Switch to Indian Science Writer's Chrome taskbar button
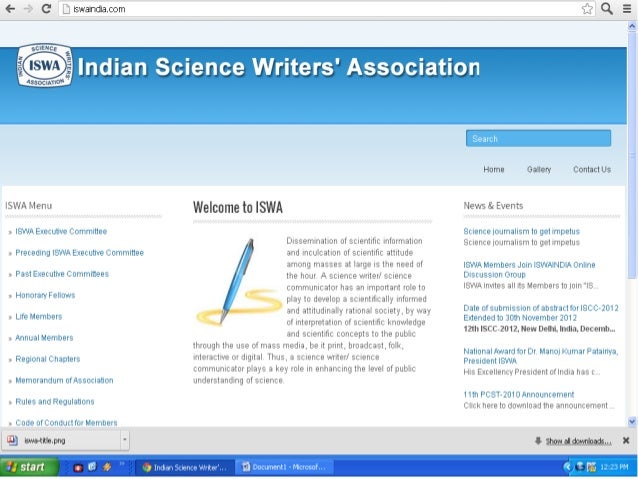Screen dimensions: 638x479 click(x=185, y=467)
